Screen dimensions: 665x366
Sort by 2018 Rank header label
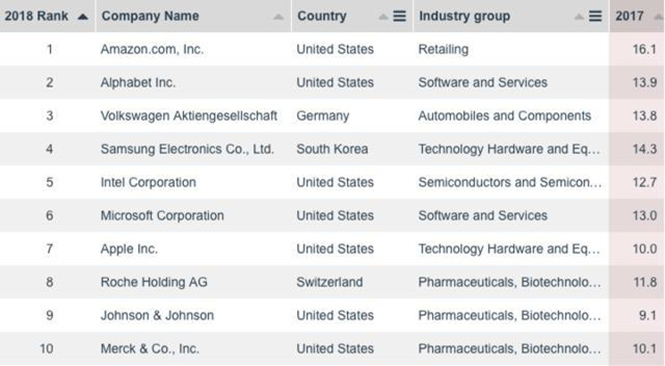(x=36, y=16)
